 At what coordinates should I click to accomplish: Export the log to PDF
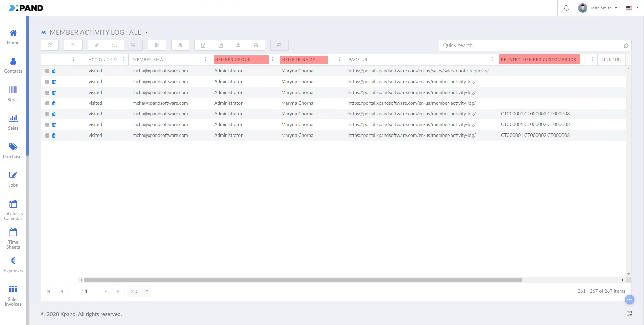point(221,45)
